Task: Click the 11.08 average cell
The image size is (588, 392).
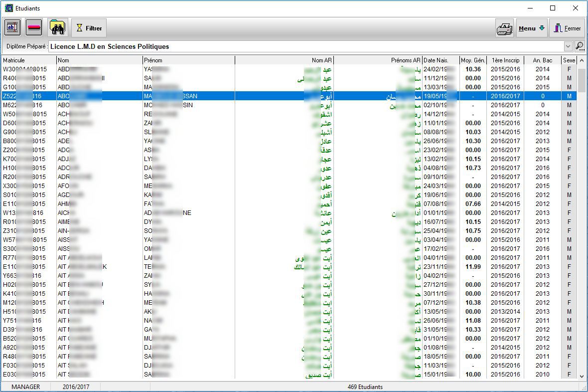Action: (x=473, y=321)
